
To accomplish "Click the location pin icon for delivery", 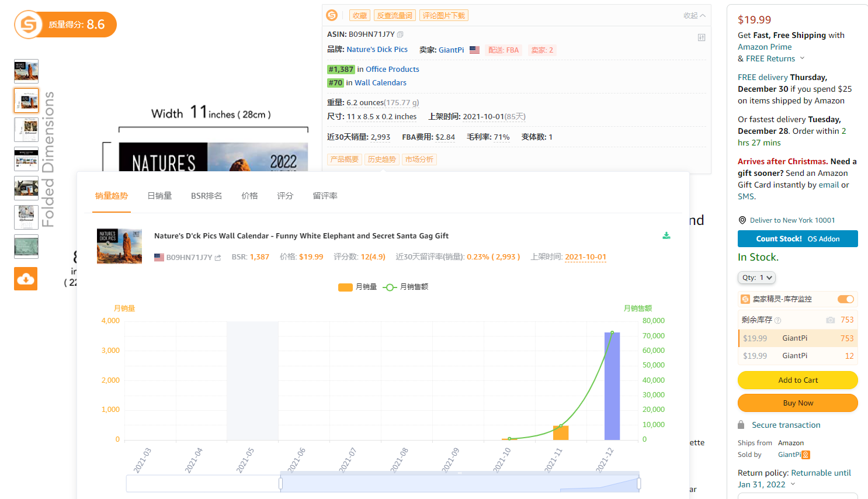I will [x=742, y=220].
